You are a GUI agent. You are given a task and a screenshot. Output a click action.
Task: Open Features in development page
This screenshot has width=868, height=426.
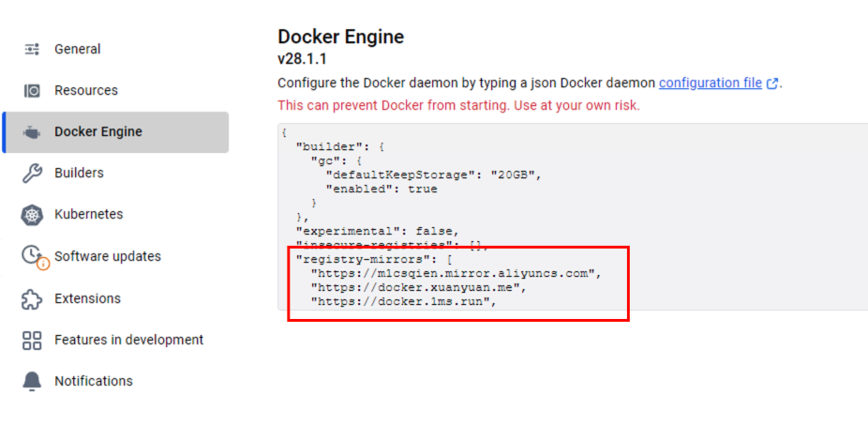click(x=128, y=340)
